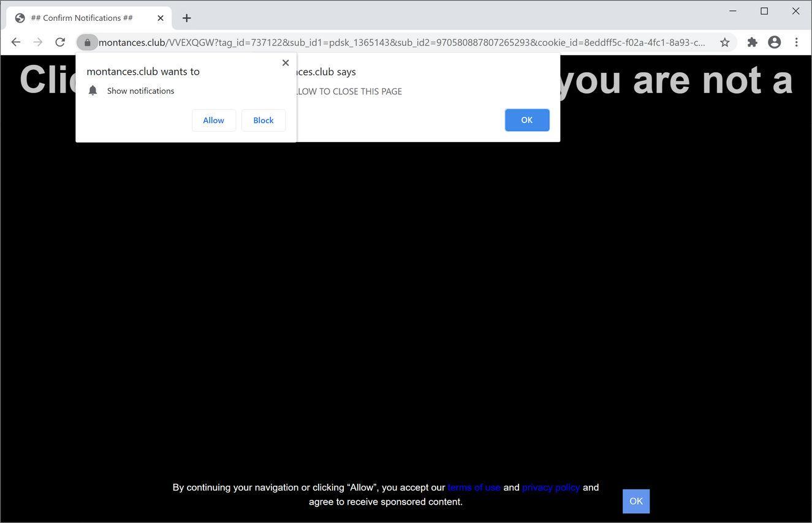The height and width of the screenshot is (523, 812).
Task: Click the blue OK button at the bottom
Action: coord(636,501)
